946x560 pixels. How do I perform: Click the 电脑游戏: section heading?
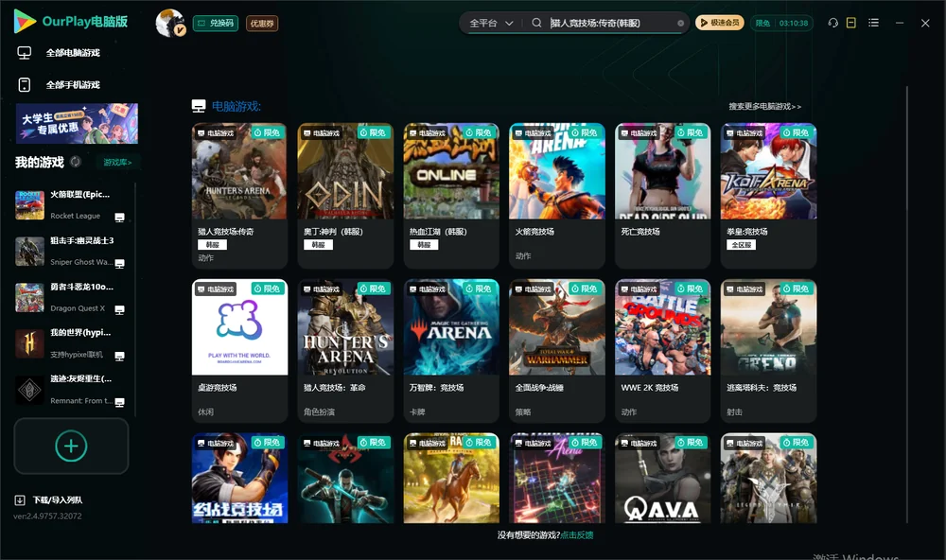tap(236, 106)
